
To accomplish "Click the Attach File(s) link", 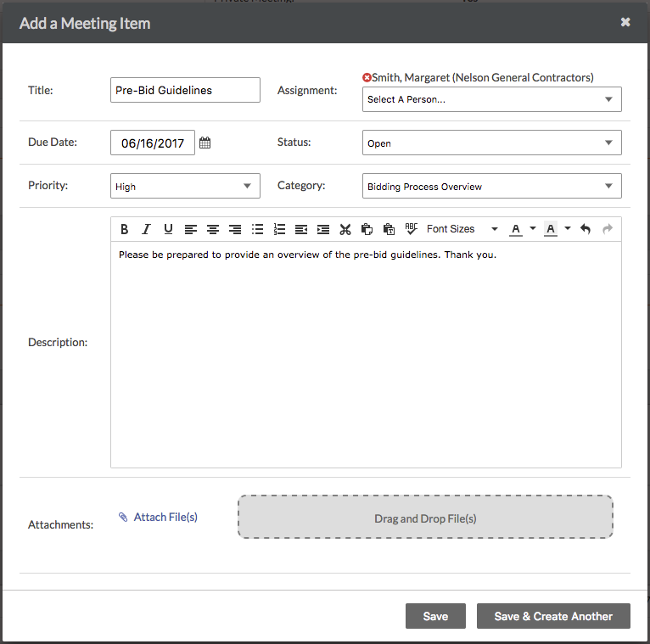I will coord(165,517).
